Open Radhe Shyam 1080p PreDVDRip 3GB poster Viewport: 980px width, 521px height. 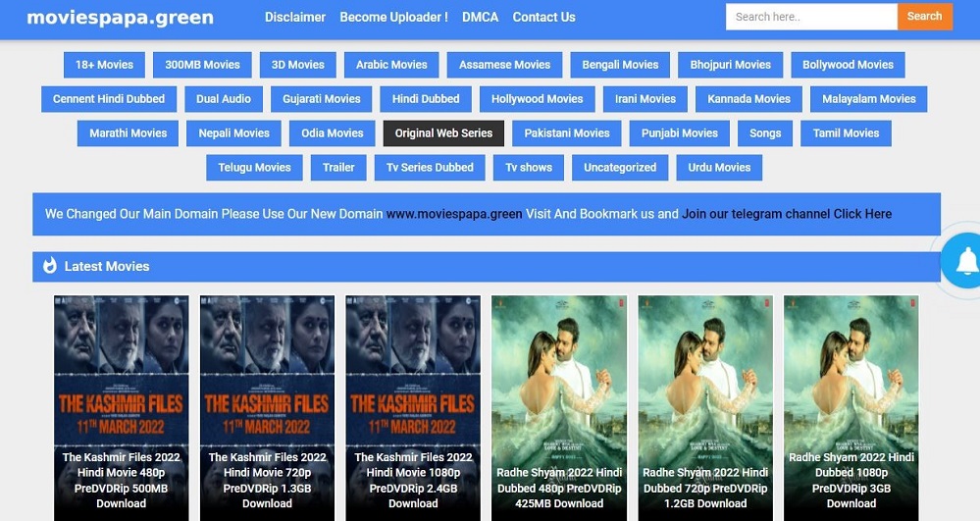(x=851, y=408)
